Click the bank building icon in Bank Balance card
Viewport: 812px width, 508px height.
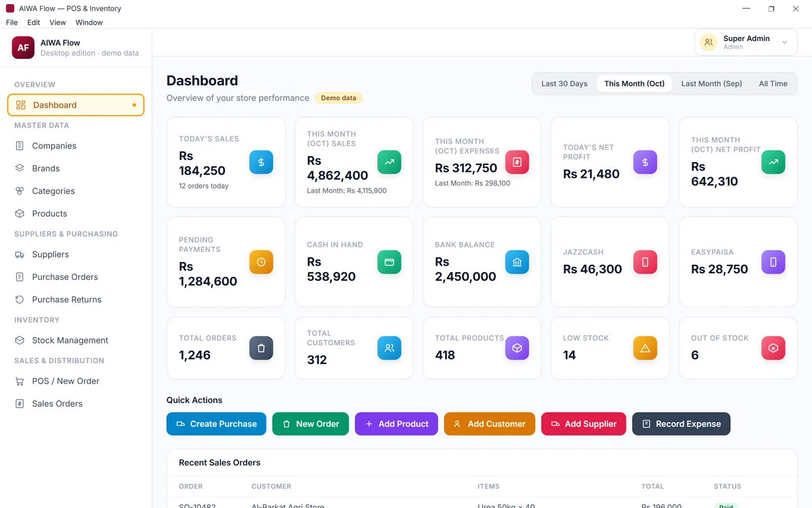tap(517, 262)
